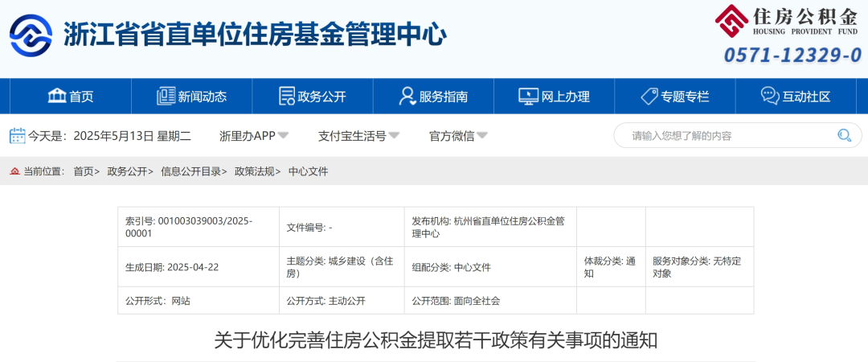This screenshot has width=868, height=362.
Task: Click the magnifier search icon
Action: [844, 135]
